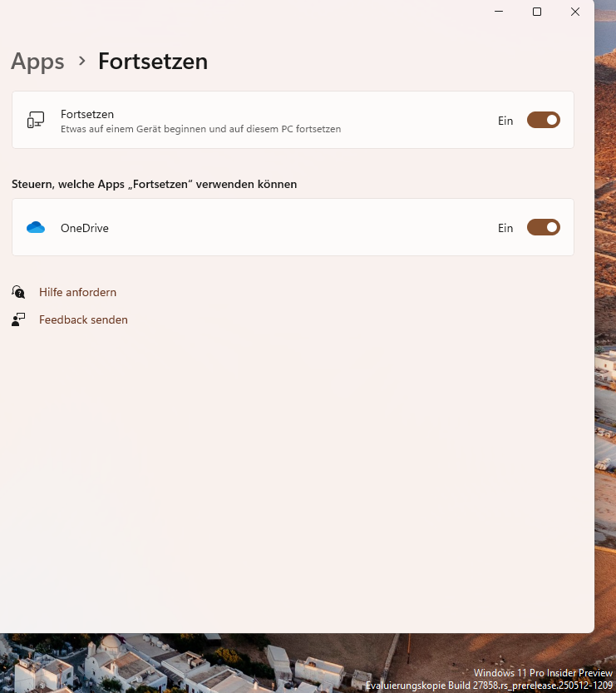Image resolution: width=616 pixels, height=693 pixels.
Task: Click the Fortsetzen description text
Action: pos(200,129)
